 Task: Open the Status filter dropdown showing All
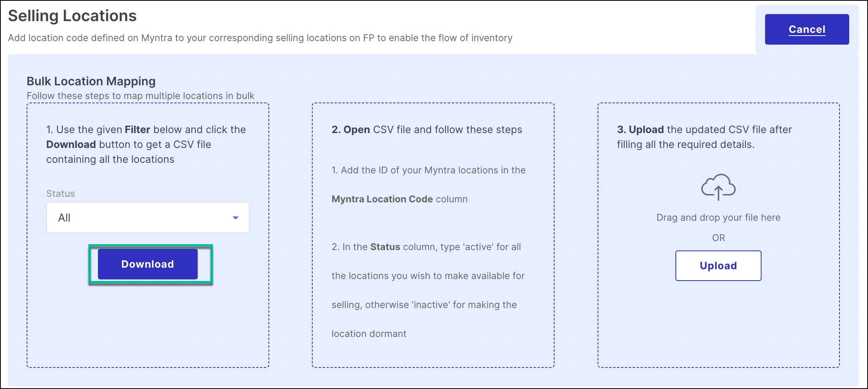tap(148, 218)
